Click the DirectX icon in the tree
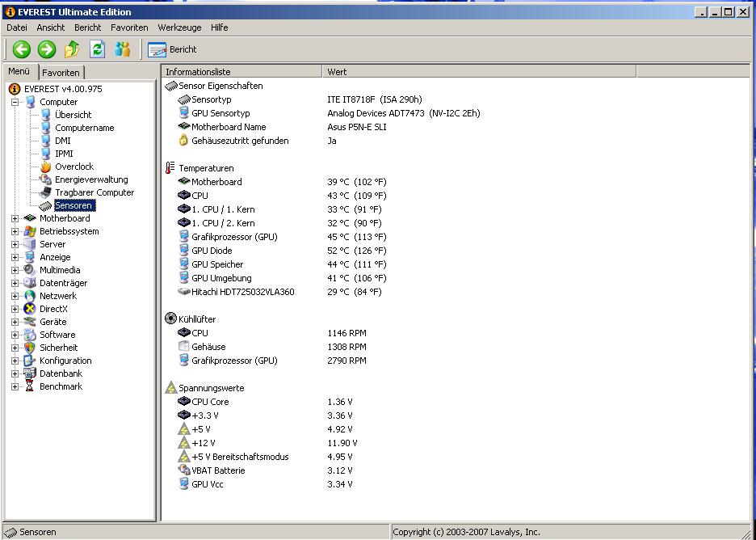This screenshot has width=756, height=540. 29,309
